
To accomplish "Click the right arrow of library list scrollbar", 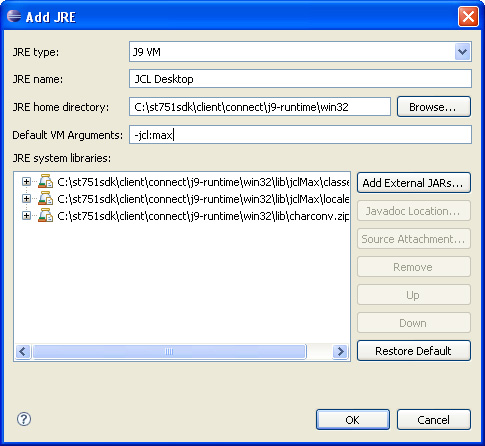I will pos(340,351).
